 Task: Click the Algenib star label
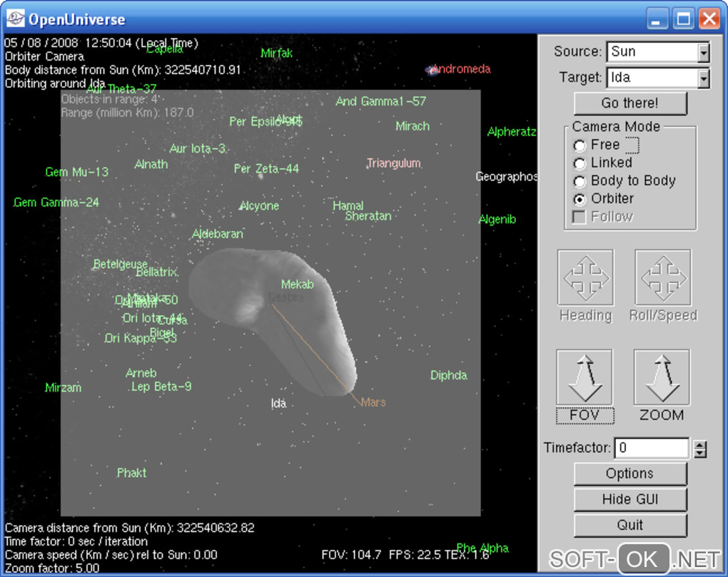[x=497, y=220]
